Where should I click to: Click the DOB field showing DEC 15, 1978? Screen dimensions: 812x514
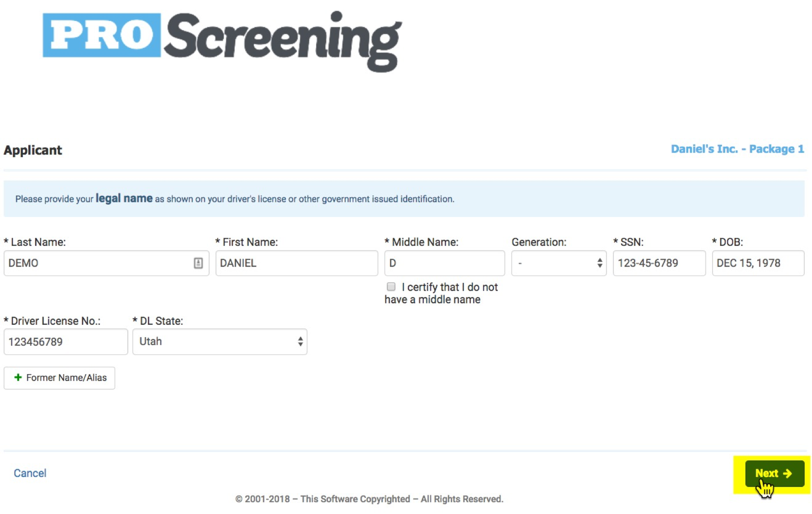pos(758,263)
